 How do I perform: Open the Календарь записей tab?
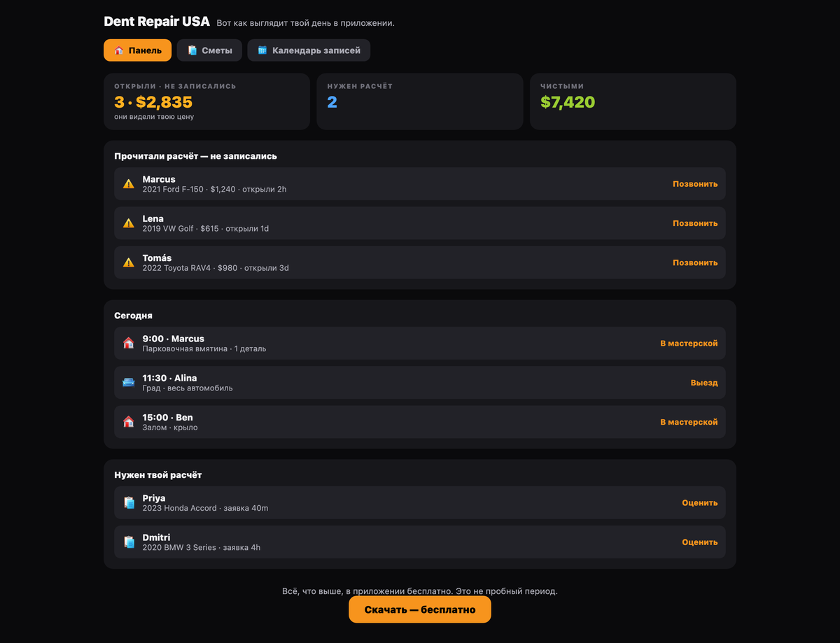(309, 50)
